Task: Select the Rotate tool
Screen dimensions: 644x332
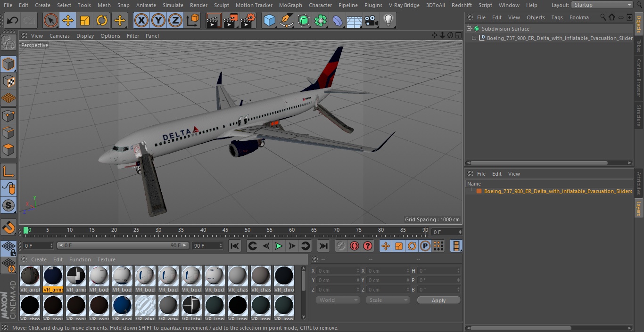Action: coord(102,20)
